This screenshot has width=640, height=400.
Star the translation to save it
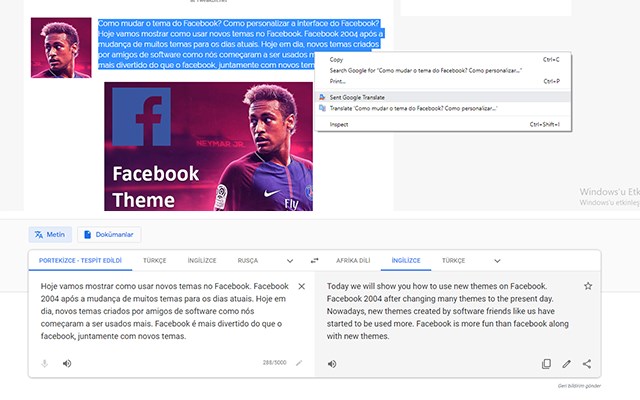click(588, 286)
